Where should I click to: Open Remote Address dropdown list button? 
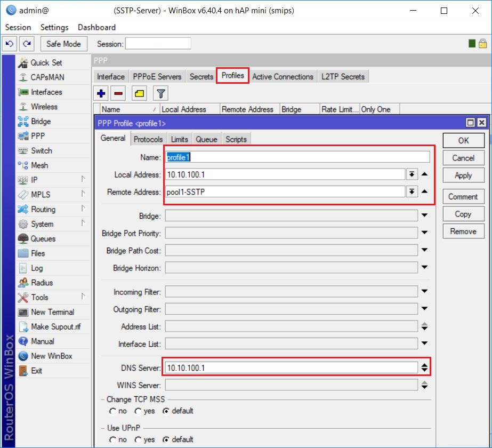tap(412, 191)
